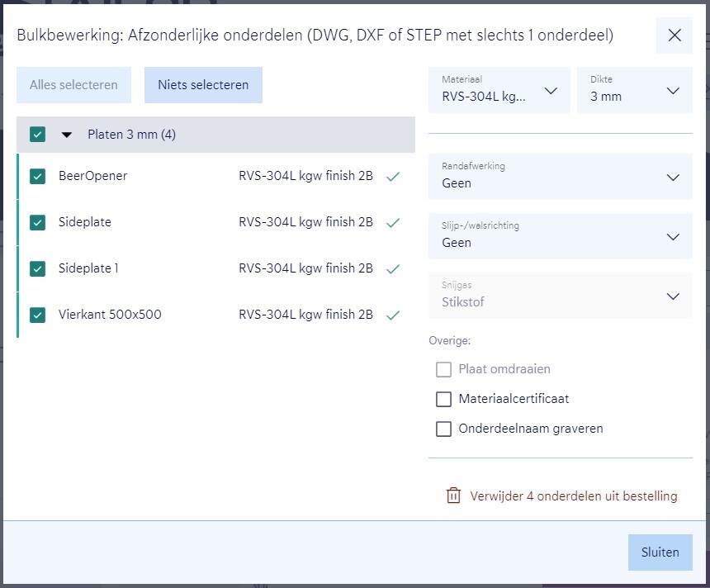Uncheck the Platen 3 mm group checkbox
710x588 pixels.
(37, 135)
